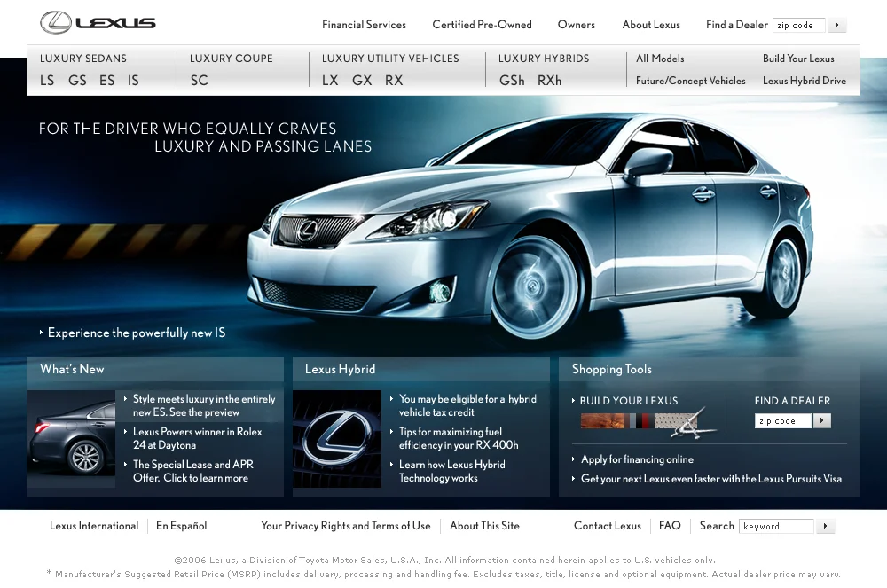
Task: Open the entirely new ES preview link
Action: point(204,405)
